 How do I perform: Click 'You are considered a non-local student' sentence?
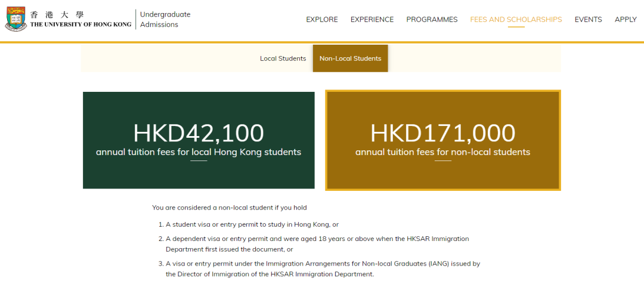[229, 208]
